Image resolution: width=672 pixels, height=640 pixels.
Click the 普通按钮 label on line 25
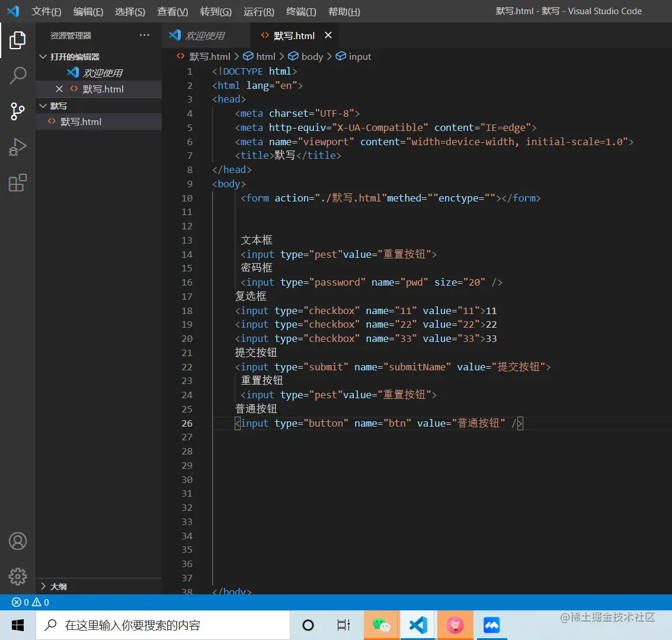coord(256,409)
